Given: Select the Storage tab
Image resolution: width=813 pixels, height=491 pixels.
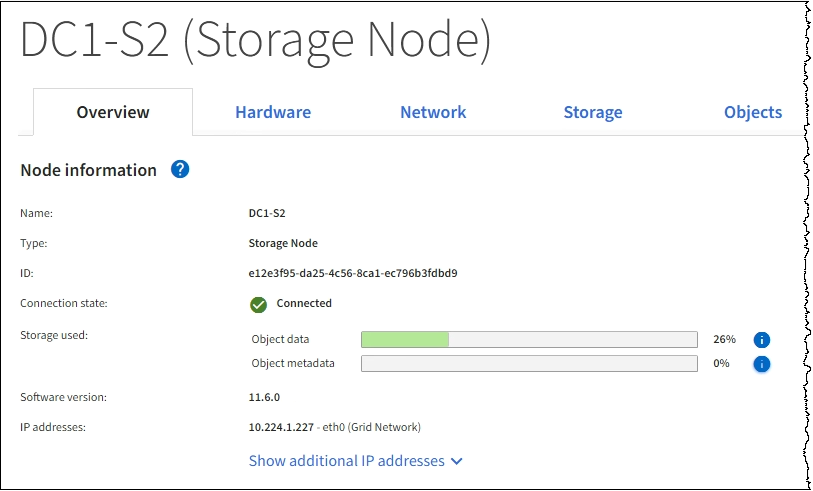Looking at the screenshot, I should coord(593,112).
